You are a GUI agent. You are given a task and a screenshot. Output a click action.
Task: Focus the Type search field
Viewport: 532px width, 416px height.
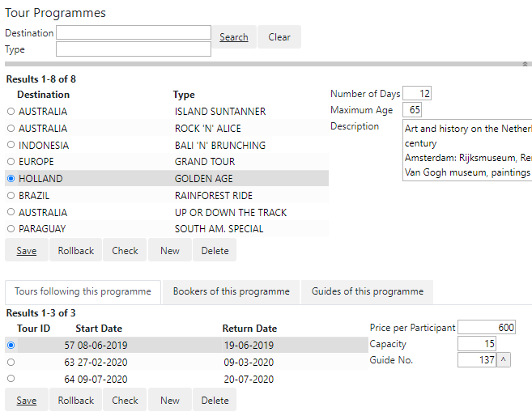(x=133, y=49)
